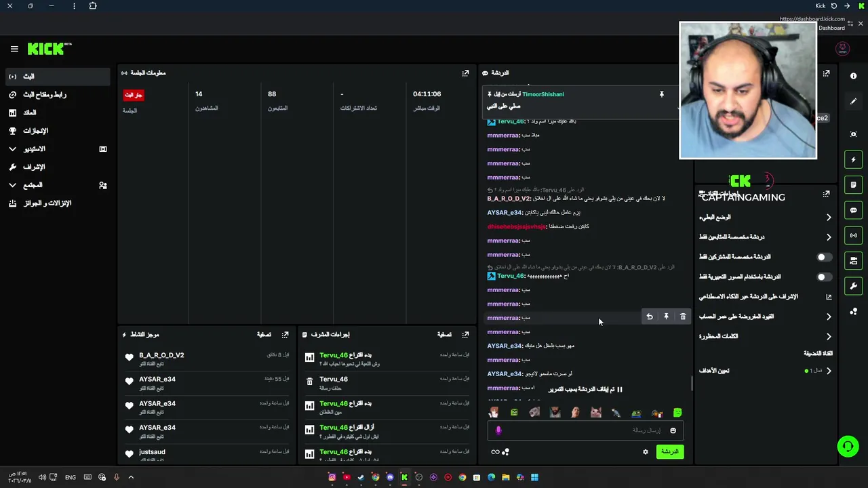The image size is (868, 488).
Task: Click تصفية filter in the activity feed panel
Action: point(264,335)
